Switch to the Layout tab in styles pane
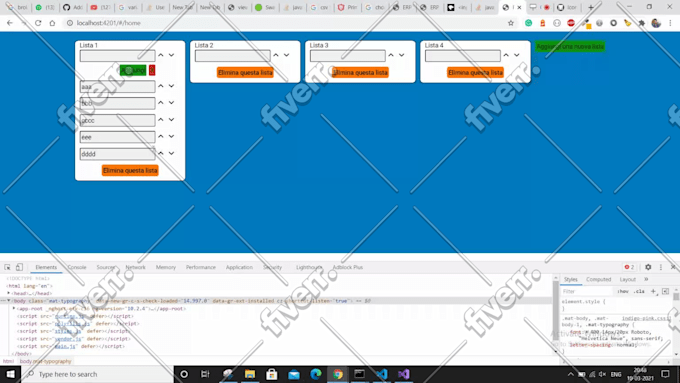 [628, 279]
